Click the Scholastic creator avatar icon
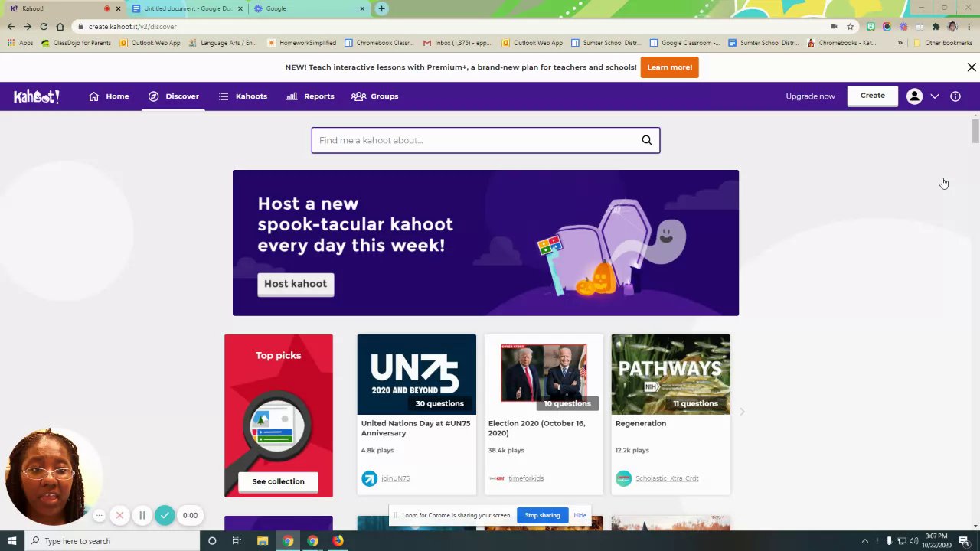 point(623,478)
